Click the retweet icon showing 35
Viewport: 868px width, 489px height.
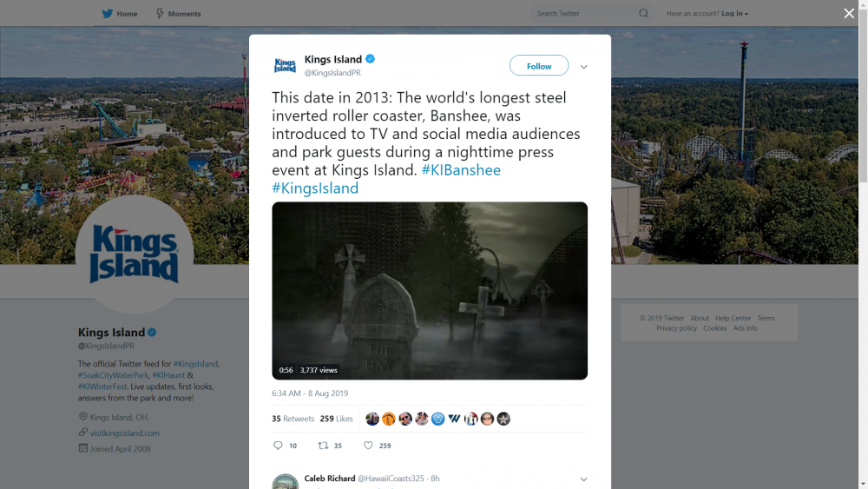coord(323,446)
